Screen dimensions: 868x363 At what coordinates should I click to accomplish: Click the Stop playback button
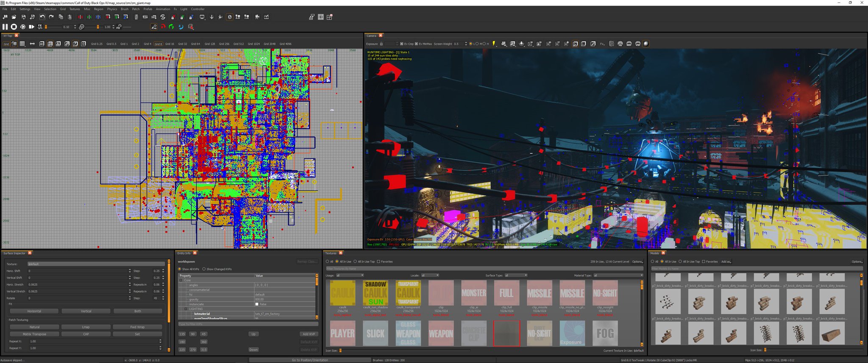[x=14, y=27]
